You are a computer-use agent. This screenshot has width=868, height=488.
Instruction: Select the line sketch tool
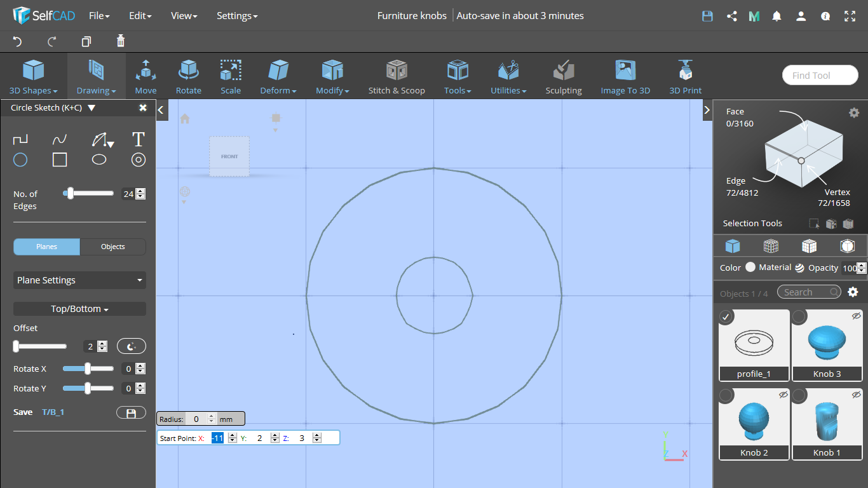(20, 139)
